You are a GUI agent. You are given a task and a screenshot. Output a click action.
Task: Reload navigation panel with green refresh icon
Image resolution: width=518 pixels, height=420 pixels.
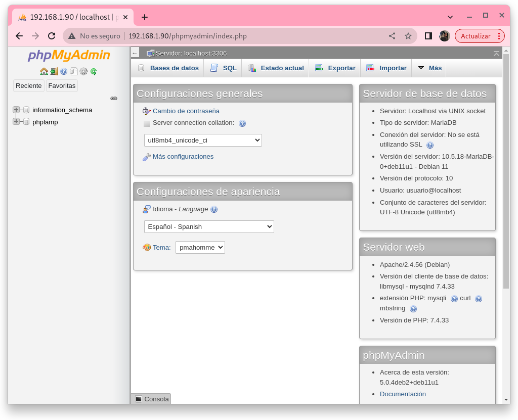tap(94, 71)
